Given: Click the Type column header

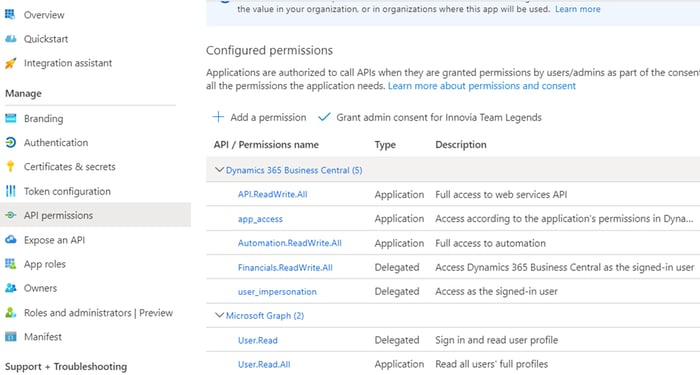Looking at the screenshot, I should [x=385, y=145].
